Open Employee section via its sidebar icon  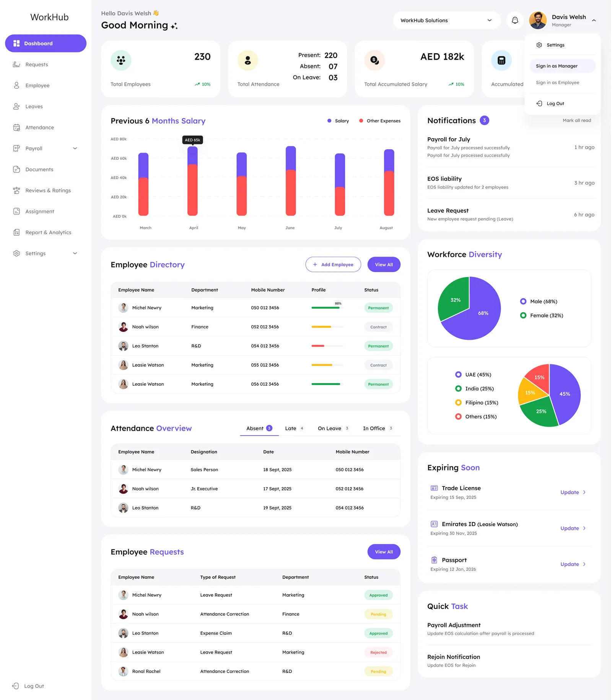16,85
